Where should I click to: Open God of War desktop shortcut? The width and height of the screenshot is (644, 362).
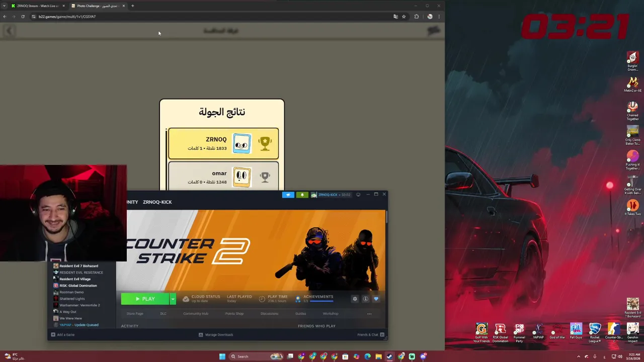coord(557,331)
